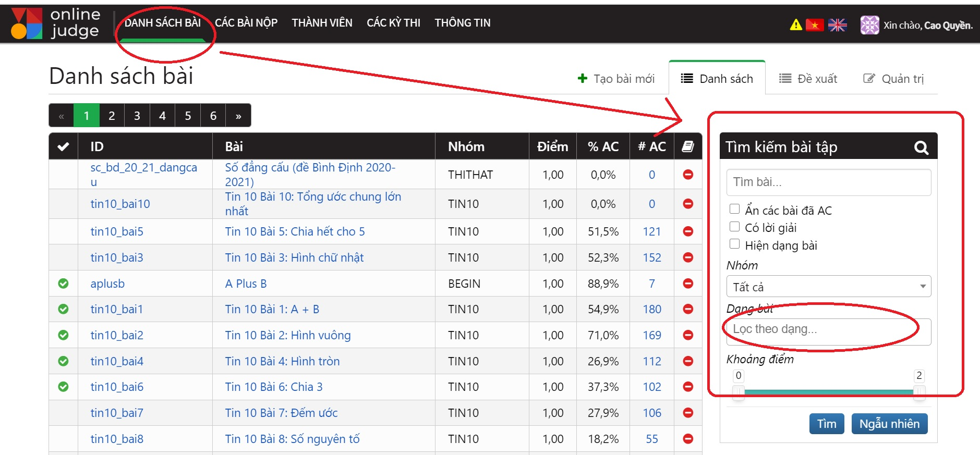Open the Lọc theo dạng filter field
Viewport: 980px width, 455px height.
[828, 331]
